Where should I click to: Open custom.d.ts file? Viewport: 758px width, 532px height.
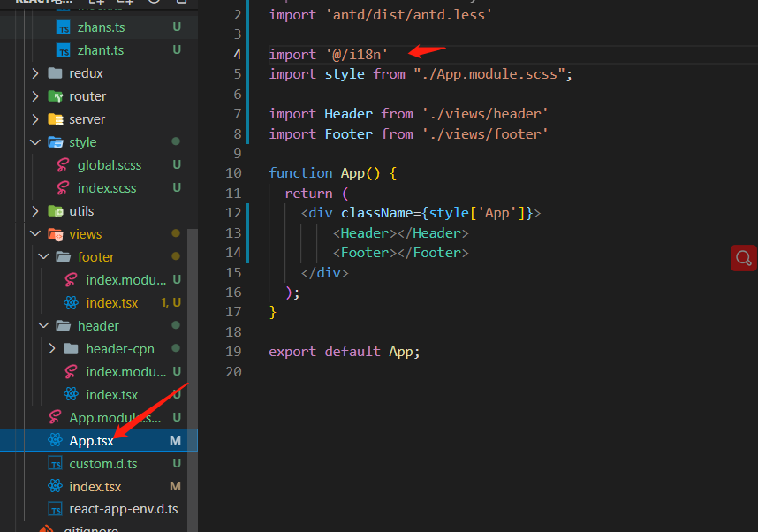(103, 464)
